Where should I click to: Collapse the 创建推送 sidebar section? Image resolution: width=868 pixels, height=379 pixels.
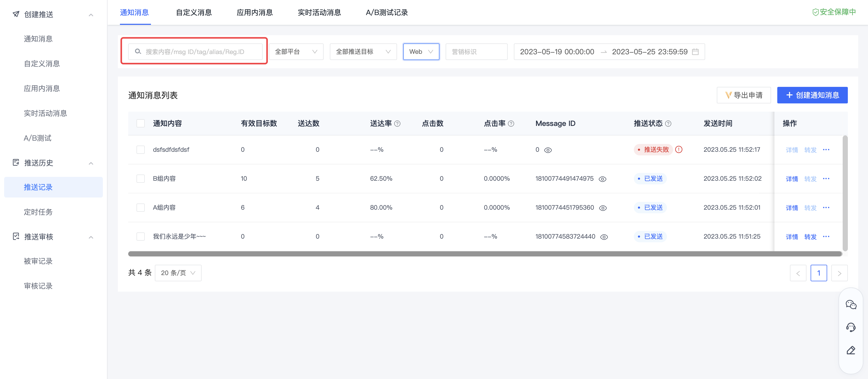(x=91, y=15)
